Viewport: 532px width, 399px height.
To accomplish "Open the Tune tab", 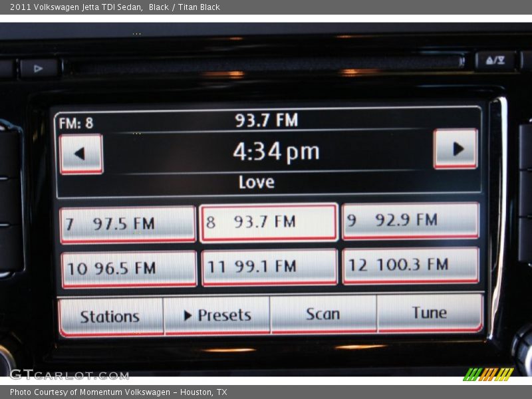I will pyautogui.click(x=430, y=313).
